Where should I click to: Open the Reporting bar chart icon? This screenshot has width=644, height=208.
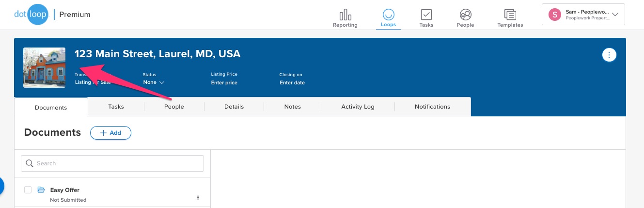pyautogui.click(x=345, y=15)
